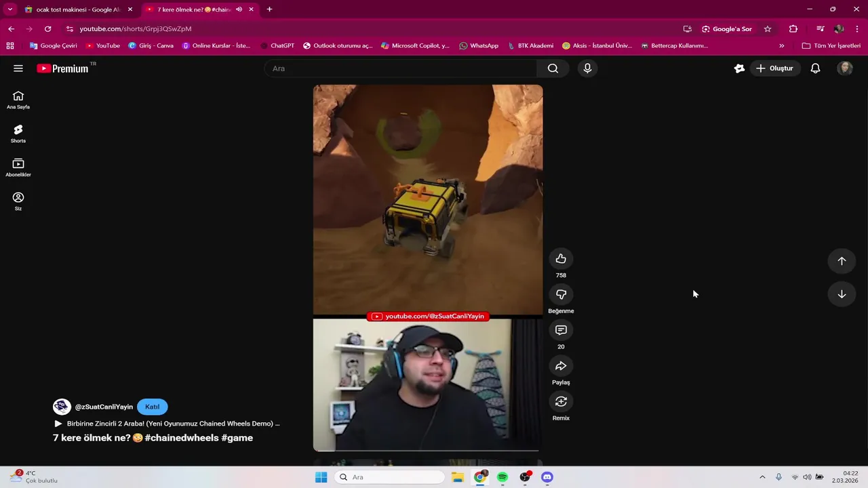
Task: Open the Outlook oturumu aç bookmark
Action: (x=338, y=45)
